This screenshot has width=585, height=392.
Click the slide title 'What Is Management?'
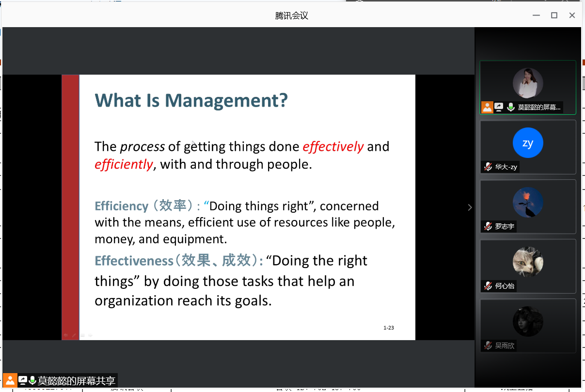pyautogui.click(x=191, y=100)
